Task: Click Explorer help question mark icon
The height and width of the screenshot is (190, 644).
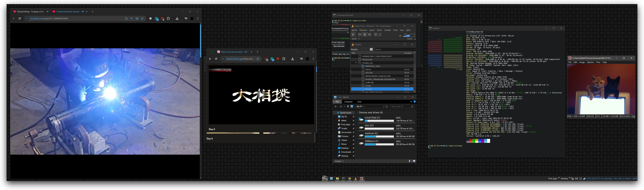Action: [x=414, y=102]
